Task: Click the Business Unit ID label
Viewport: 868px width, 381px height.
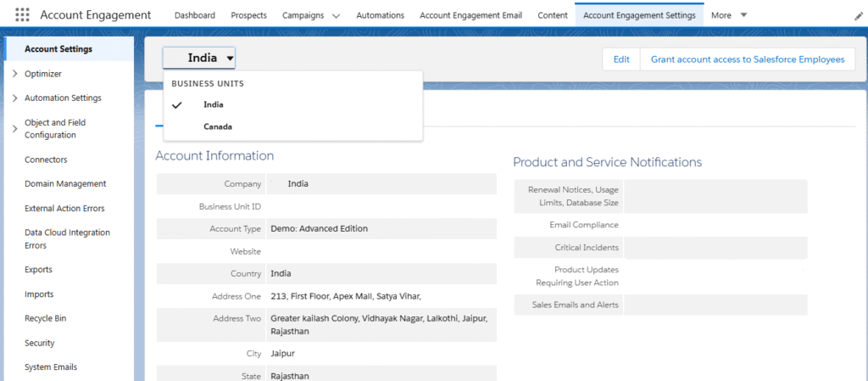Action: click(230, 206)
